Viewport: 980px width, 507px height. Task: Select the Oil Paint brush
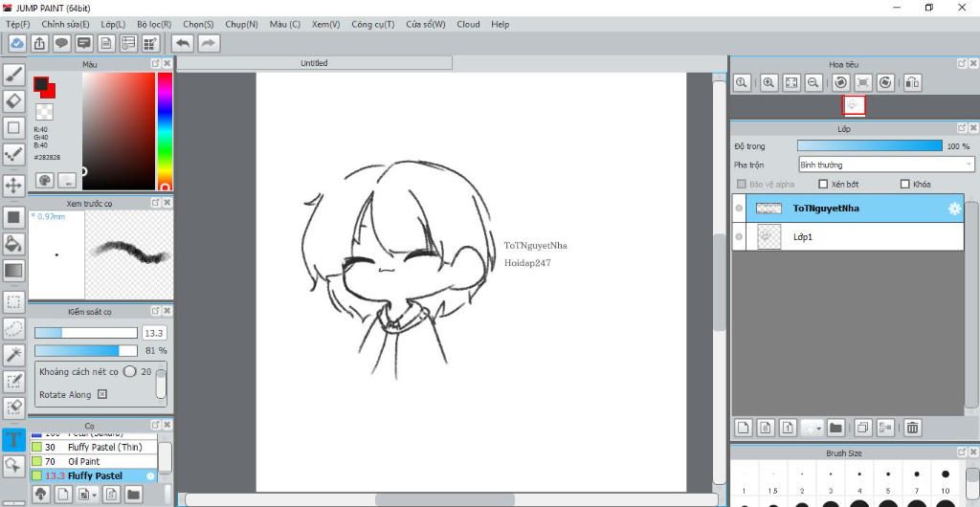(94, 461)
